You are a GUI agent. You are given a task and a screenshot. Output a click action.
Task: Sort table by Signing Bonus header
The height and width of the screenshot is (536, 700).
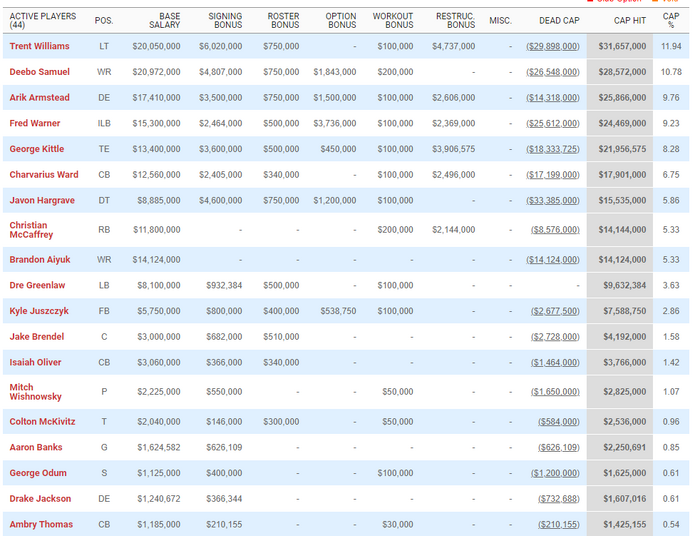[x=225, y=21]
